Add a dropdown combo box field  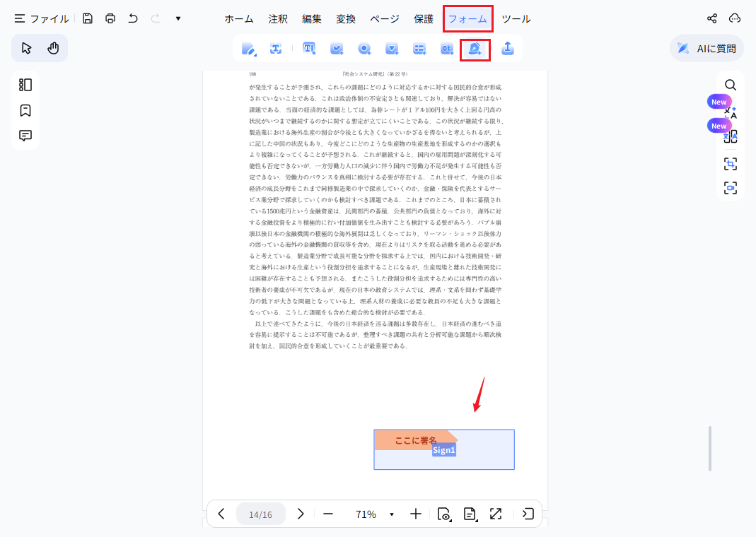pos(392,49)
